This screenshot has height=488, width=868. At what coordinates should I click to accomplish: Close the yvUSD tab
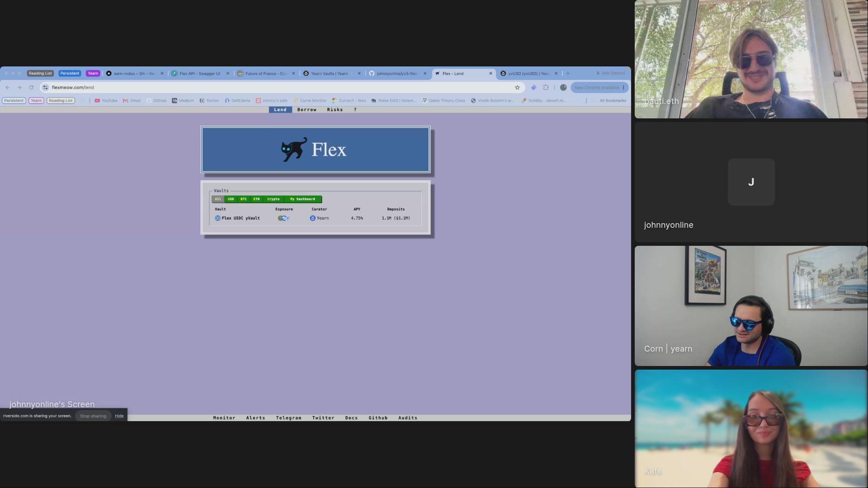(556, 74)
